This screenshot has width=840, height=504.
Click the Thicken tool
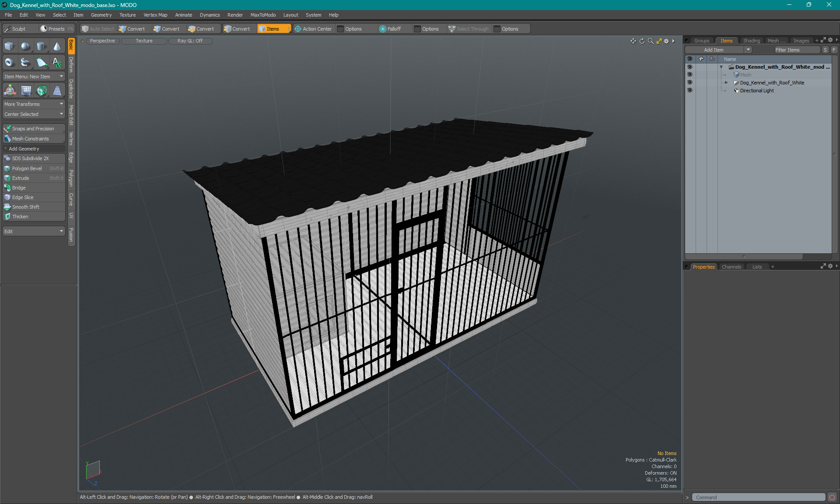[34, 217]
